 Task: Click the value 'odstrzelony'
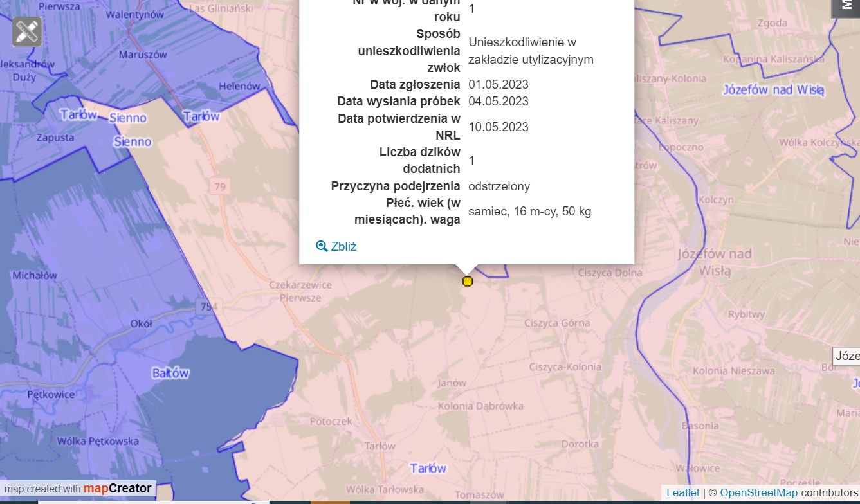click(499, 186)
